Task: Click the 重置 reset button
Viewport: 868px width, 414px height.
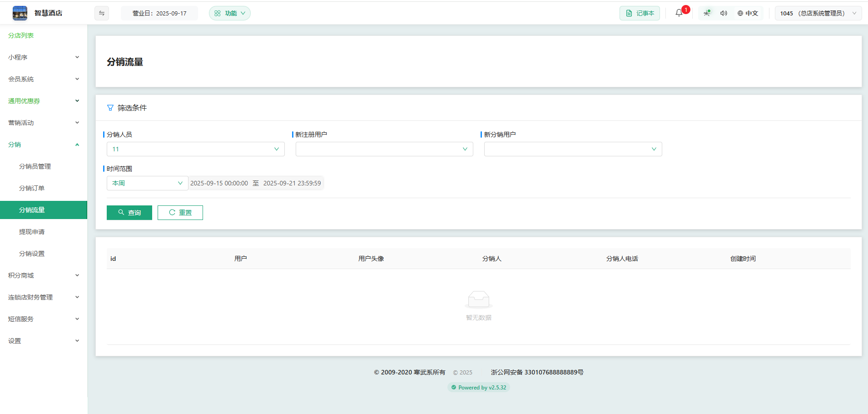Action: (180, 213)
